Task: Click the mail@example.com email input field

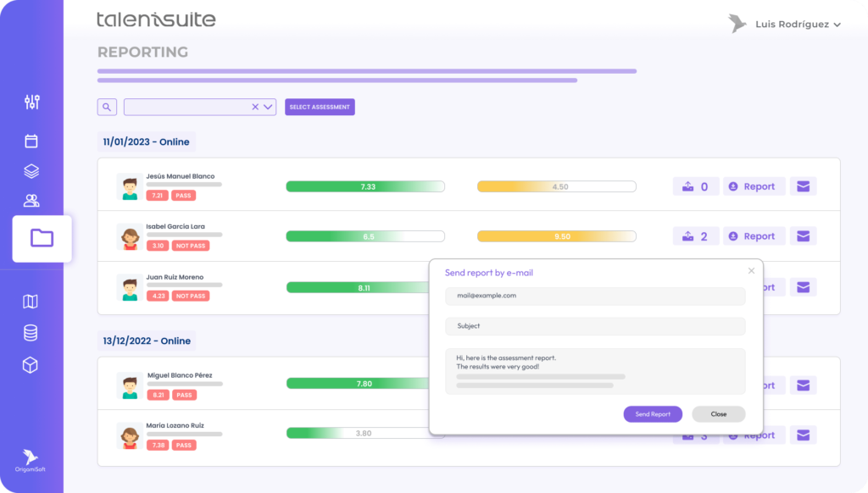Action: (x=594, y=296)
